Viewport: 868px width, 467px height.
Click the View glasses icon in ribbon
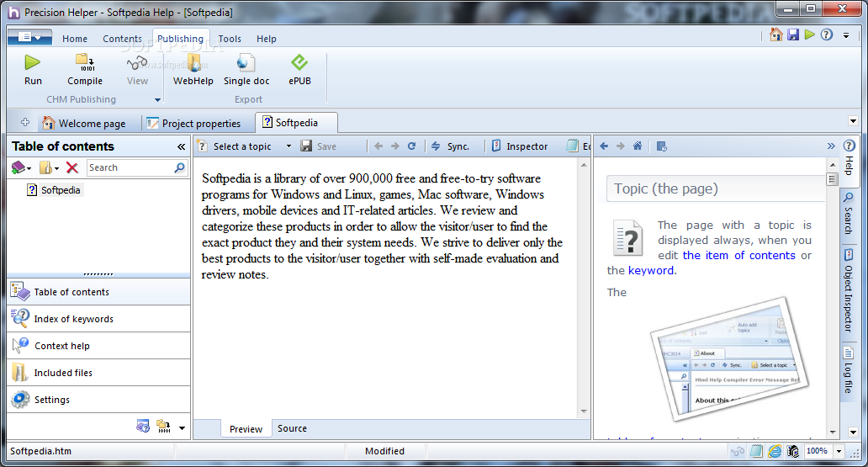(137, 62)
